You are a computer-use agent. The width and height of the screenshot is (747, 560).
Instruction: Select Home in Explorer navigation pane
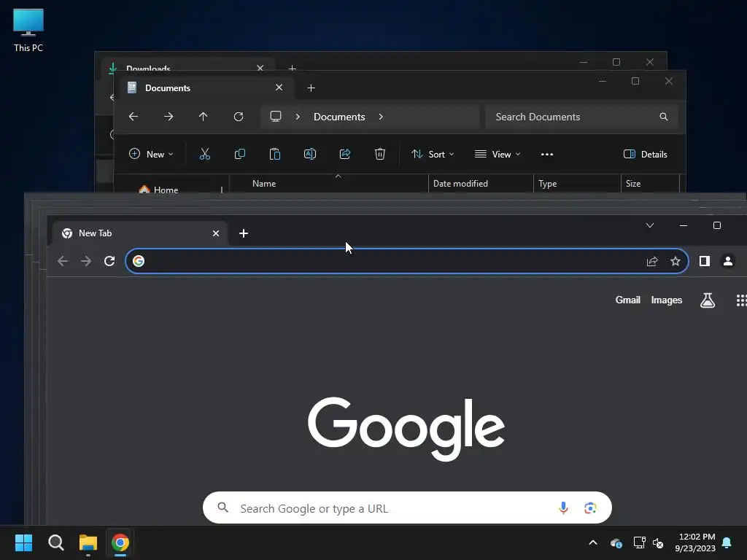click(x=158, y=189)
